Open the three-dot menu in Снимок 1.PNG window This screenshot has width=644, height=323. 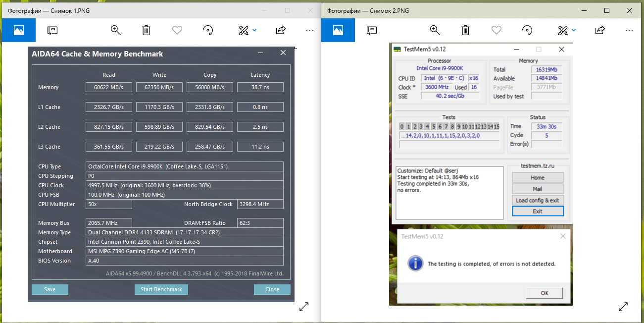tap(310, 30)
